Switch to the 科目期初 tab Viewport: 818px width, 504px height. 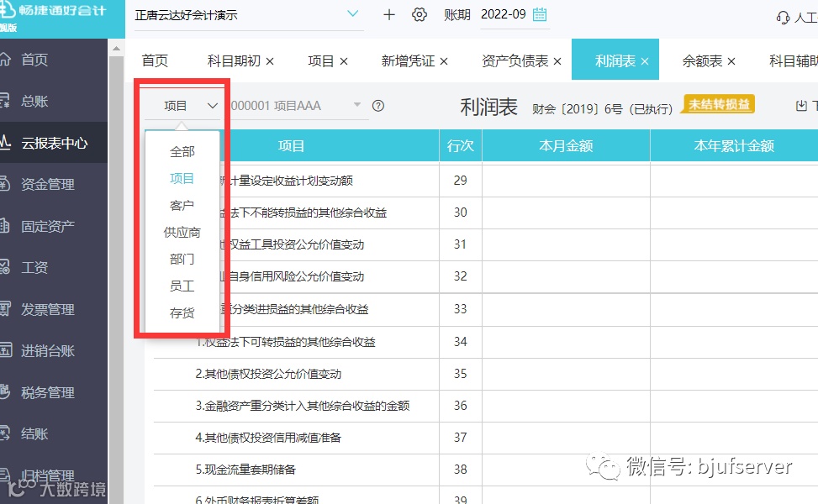[234, 61]
